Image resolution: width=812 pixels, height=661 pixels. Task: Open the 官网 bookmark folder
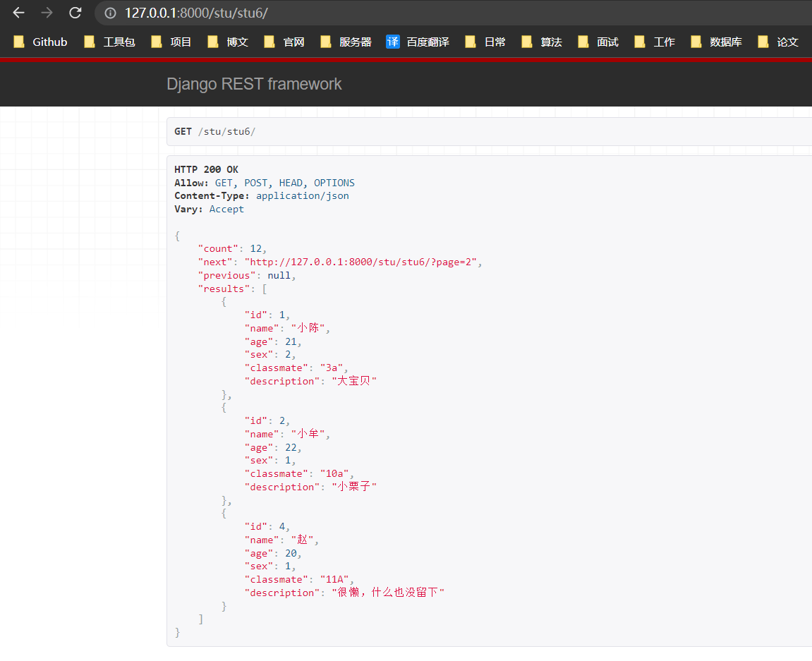(x=284, y=42)
